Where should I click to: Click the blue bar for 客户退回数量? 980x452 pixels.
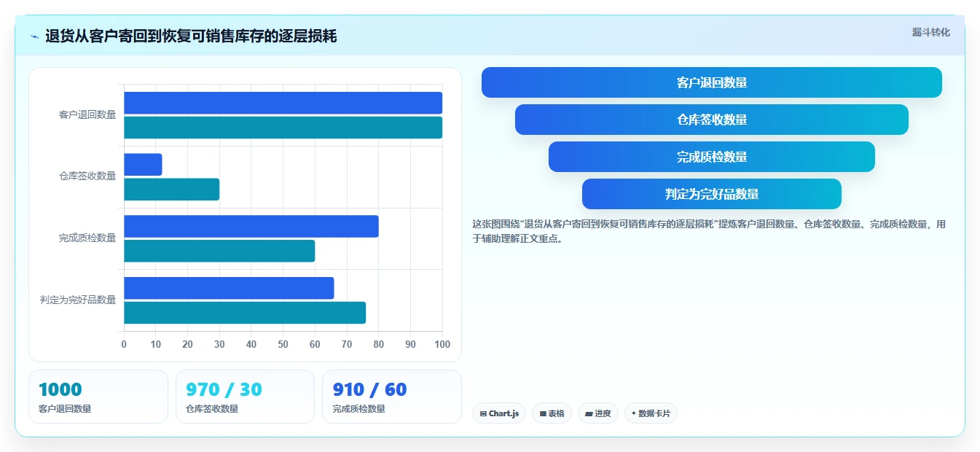pyautogui.click(x=283, y=103)
